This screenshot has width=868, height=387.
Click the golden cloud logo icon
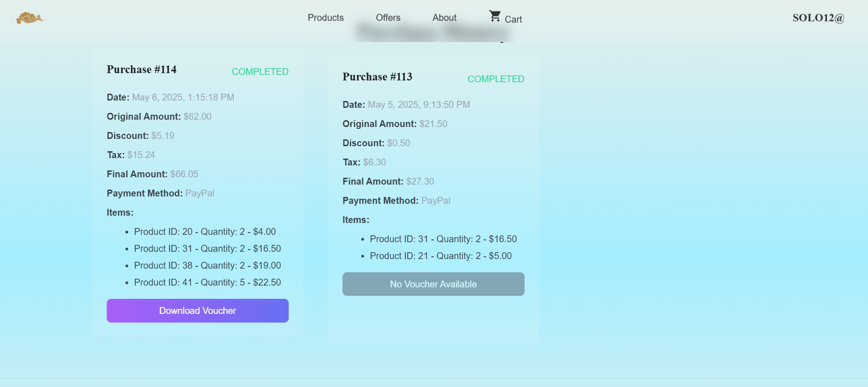pos(30,18)
